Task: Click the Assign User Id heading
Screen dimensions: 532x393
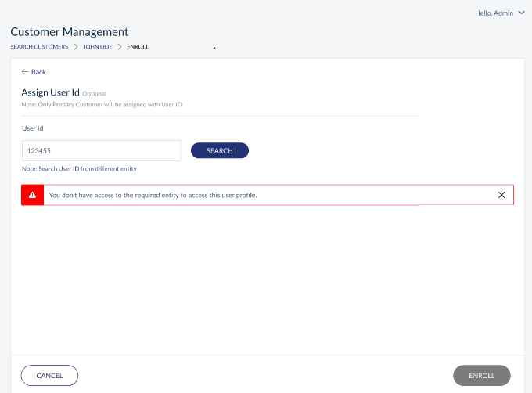Action: [x=51, y=92]
